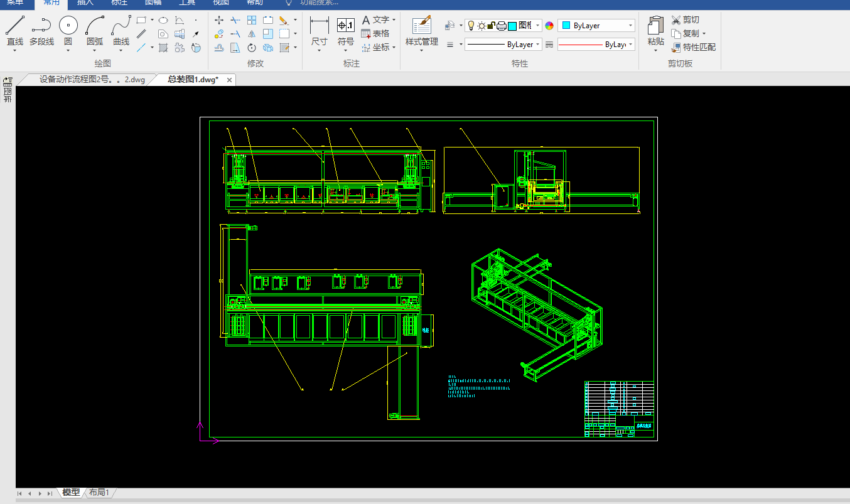The width and height of the screenshot is (850, 504).
Task: Click the 尺寸 dimension tool
Action: pos(319,26)
